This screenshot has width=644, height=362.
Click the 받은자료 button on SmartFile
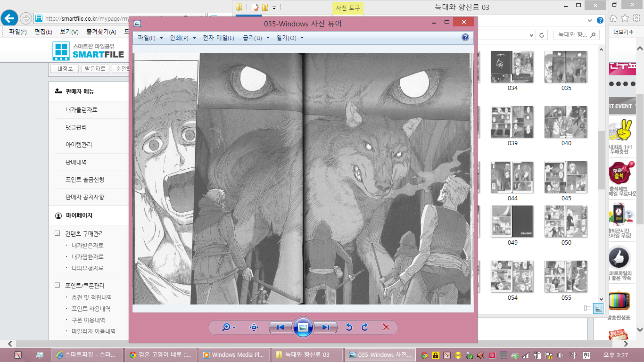pos(95,69)
